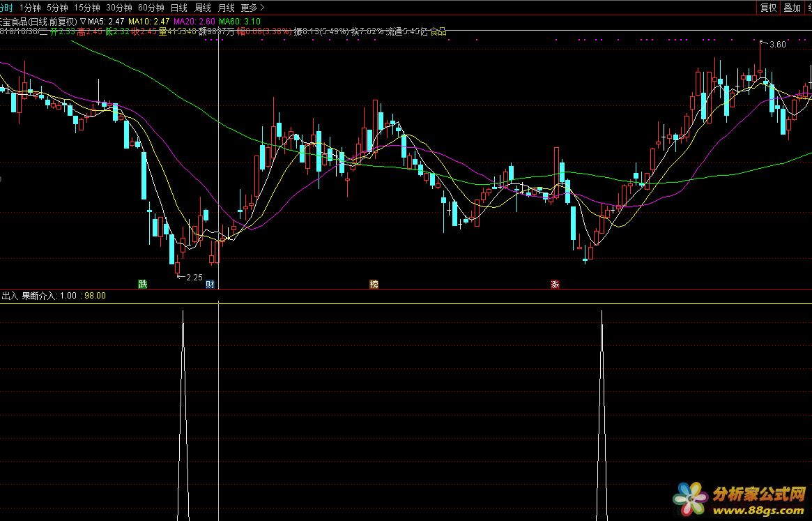The width and height of the screenshot is (812, 521).
Task: Click the MA60: 3.10 label
Action: point(240,21)
